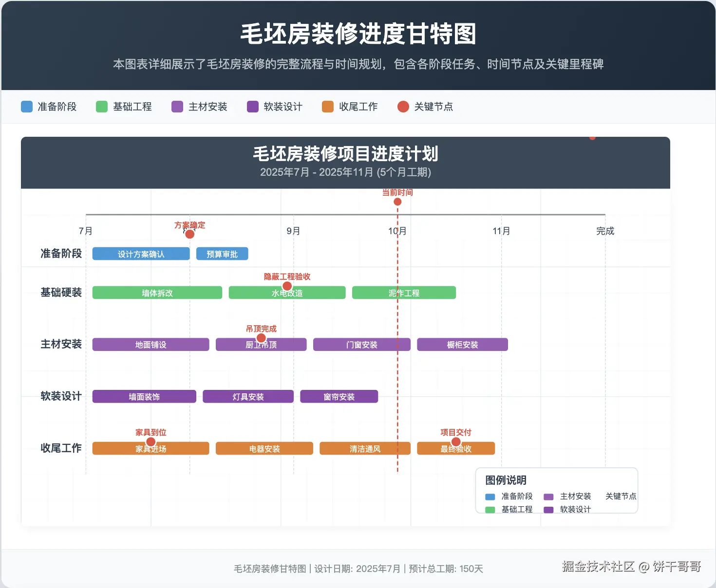
Task: Select the 橱柜安装 task bar
Action: click(x=463, y=345)
